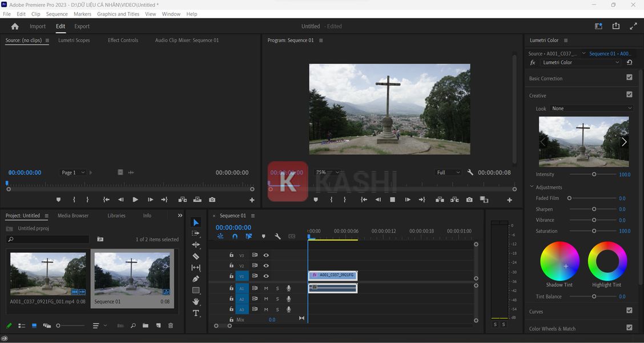
Task: Mute the A1 audio track
Action: pyautogui.click(x=265, y=288)
